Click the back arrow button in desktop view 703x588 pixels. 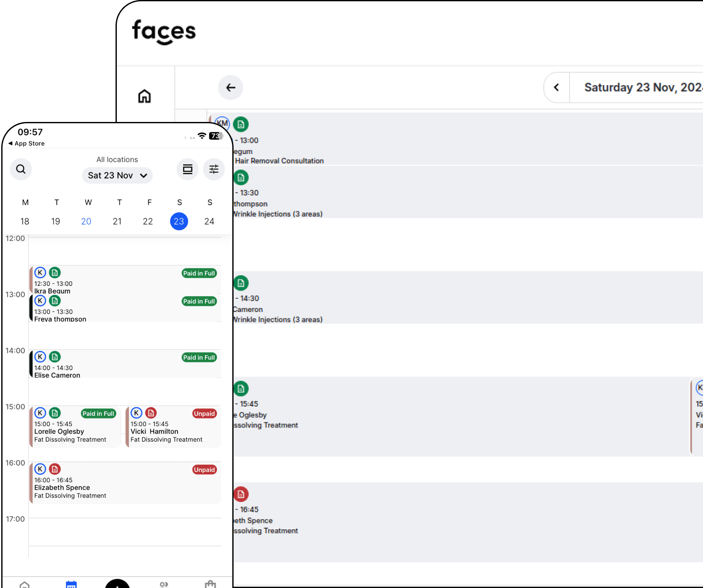(231, 88)
